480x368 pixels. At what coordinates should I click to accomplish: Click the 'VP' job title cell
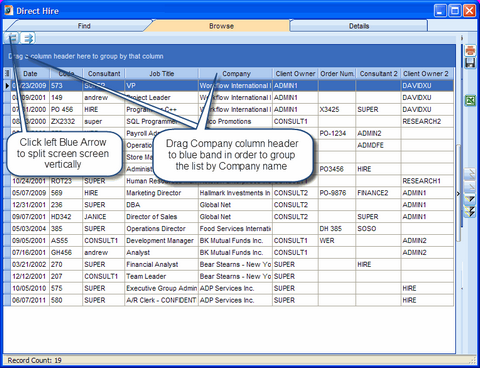point(162,86)
